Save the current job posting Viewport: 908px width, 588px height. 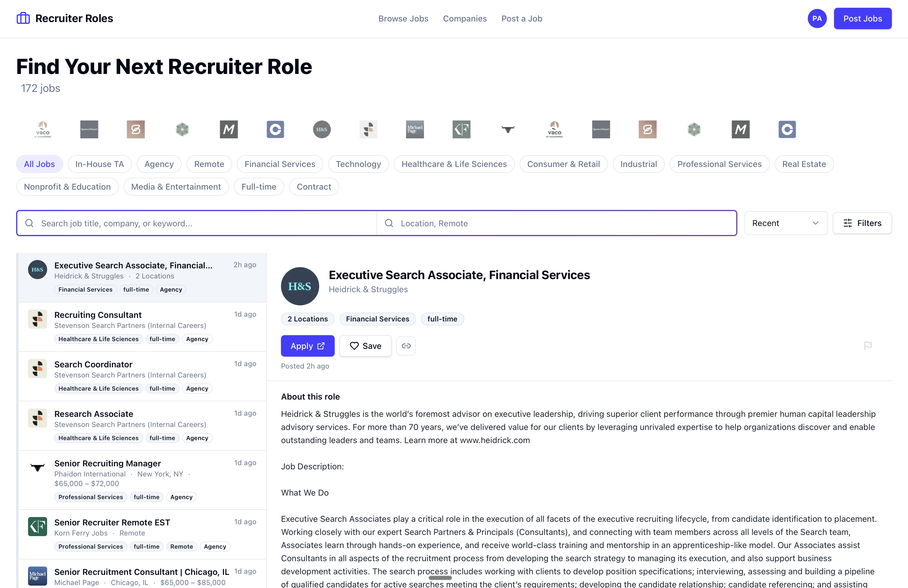(365, 346)
